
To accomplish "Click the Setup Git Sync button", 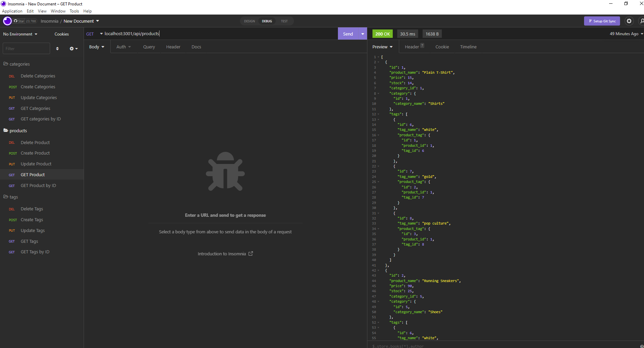I will 602,21.
